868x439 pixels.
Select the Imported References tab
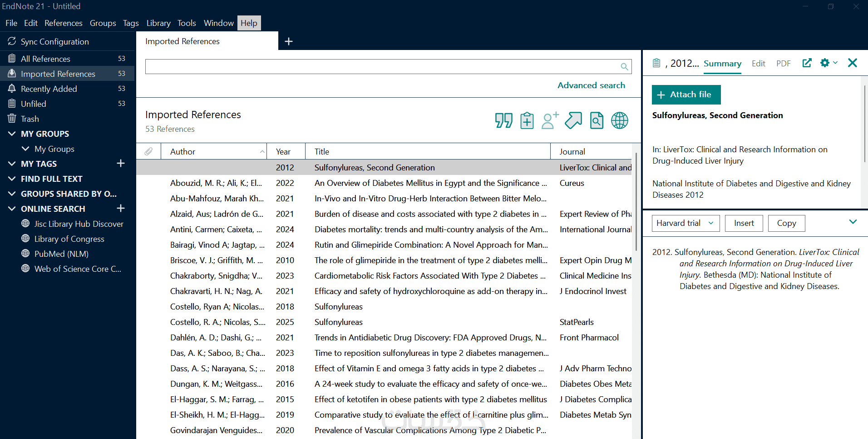207,41
